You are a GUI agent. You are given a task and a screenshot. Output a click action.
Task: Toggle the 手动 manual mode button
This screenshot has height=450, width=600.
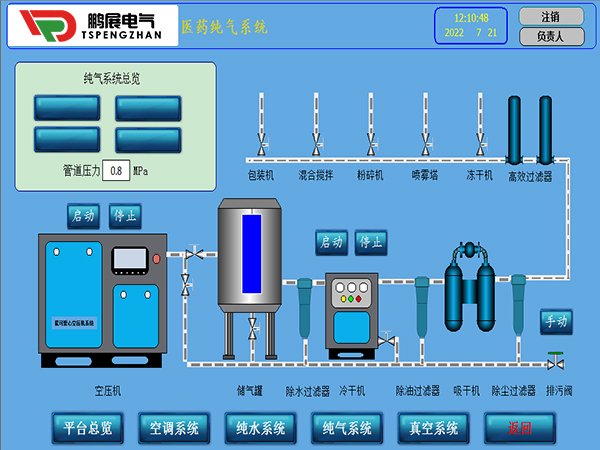click(x=555, y=321)
